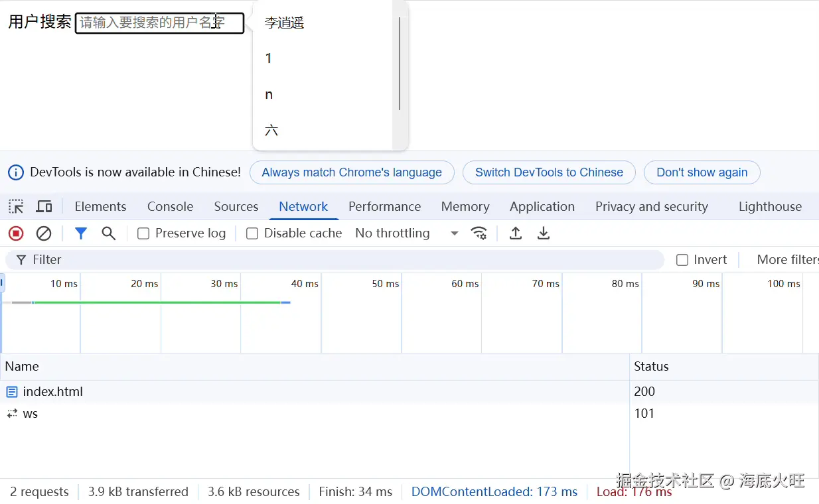Click the index.html document icon

pyautogui.click(x=12, y=392)
